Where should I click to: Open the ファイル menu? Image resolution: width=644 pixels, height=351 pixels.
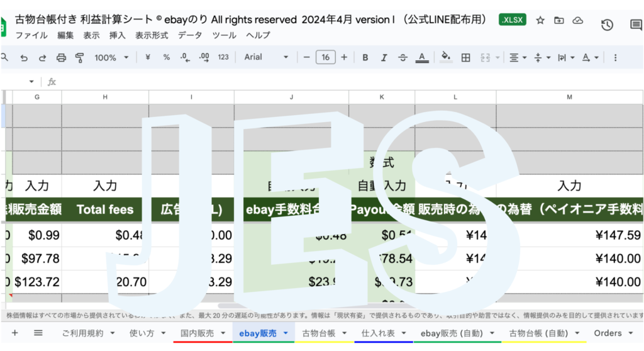point(31,35)
